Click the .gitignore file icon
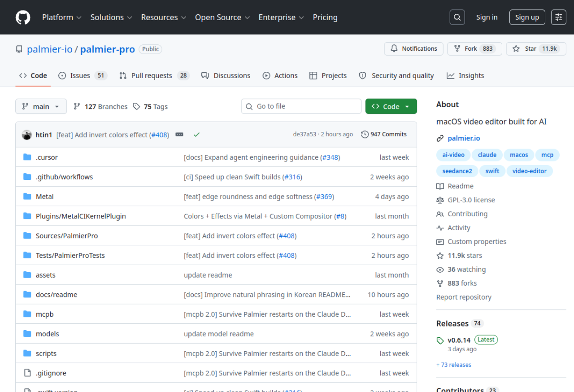This screenshot has width=574, height=392. (x=27, y=373)
